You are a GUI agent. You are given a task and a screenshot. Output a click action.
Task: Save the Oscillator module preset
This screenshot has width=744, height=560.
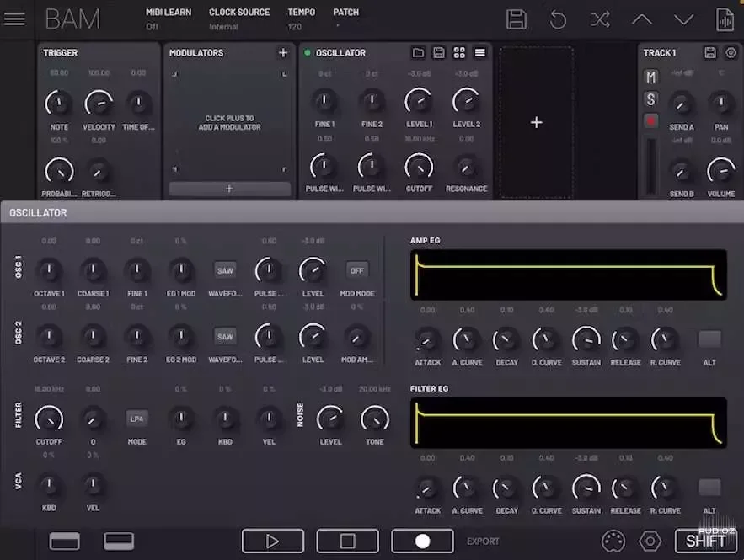coord(439,53)
